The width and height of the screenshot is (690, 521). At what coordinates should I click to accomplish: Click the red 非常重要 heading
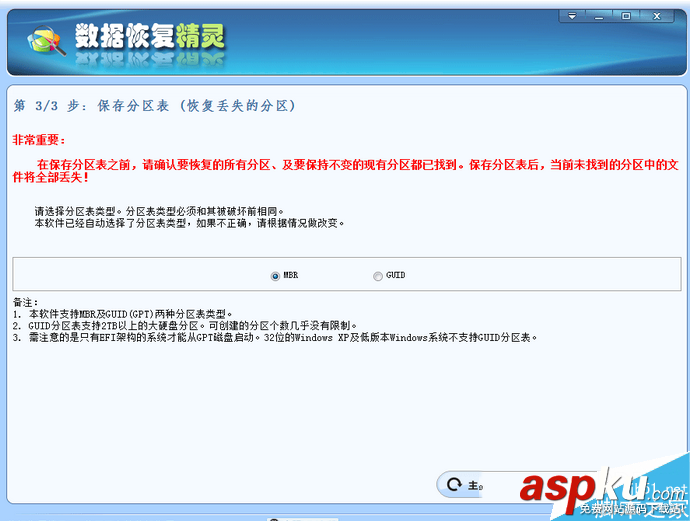tap(39, 140)
